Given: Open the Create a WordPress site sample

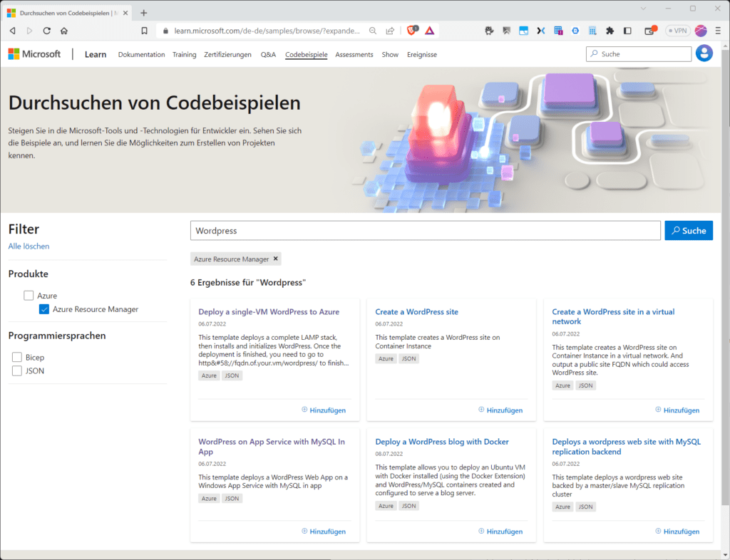Looking at the screenshot, I should pos(416,311).
